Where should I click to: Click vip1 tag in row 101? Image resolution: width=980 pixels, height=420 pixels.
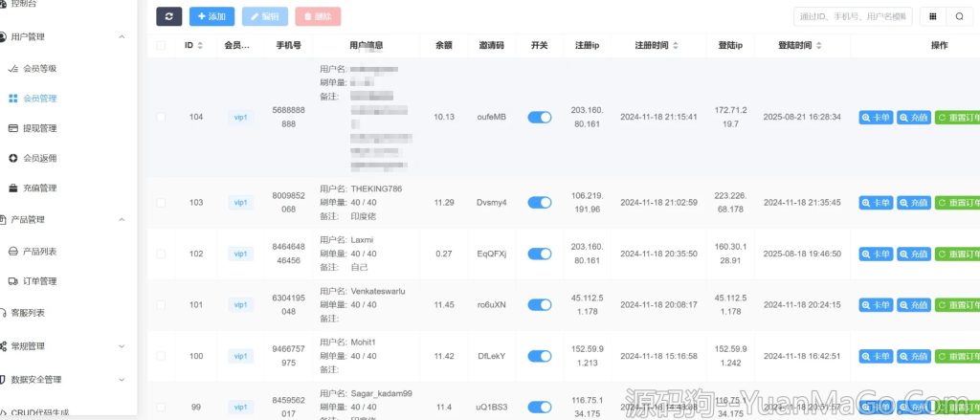coord(240,305)
